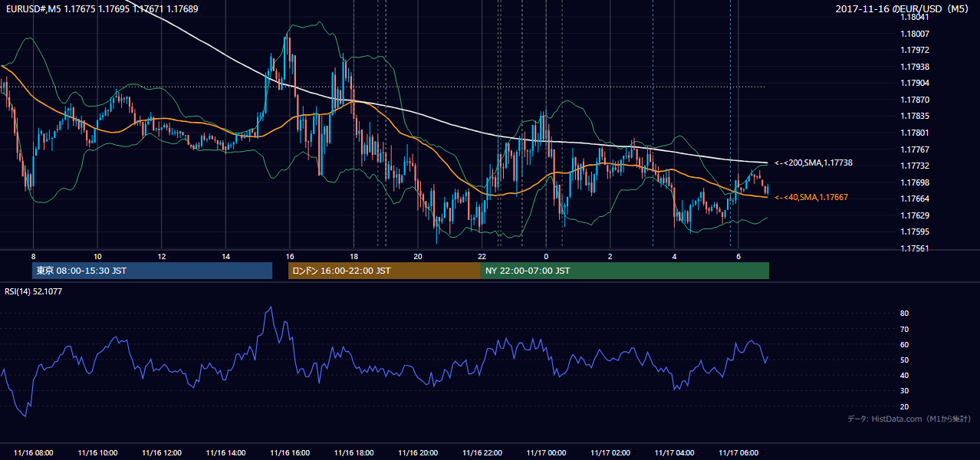Click the 11/16 14:00 date label

[x=225, y=452]
